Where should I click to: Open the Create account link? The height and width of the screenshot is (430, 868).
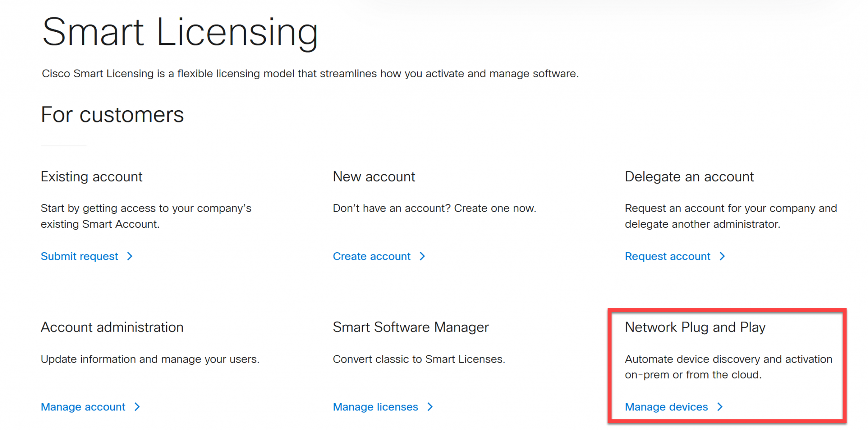[371, 256]
